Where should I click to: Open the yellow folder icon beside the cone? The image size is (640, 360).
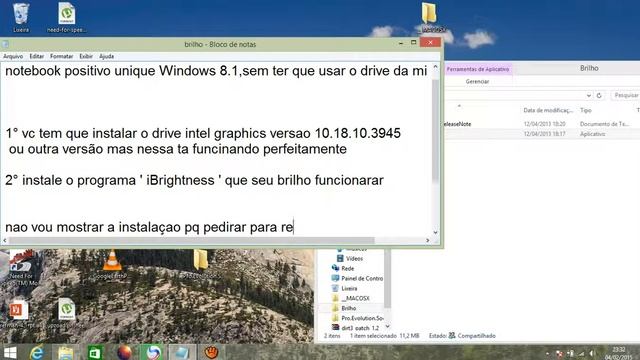tap(200, 264)
